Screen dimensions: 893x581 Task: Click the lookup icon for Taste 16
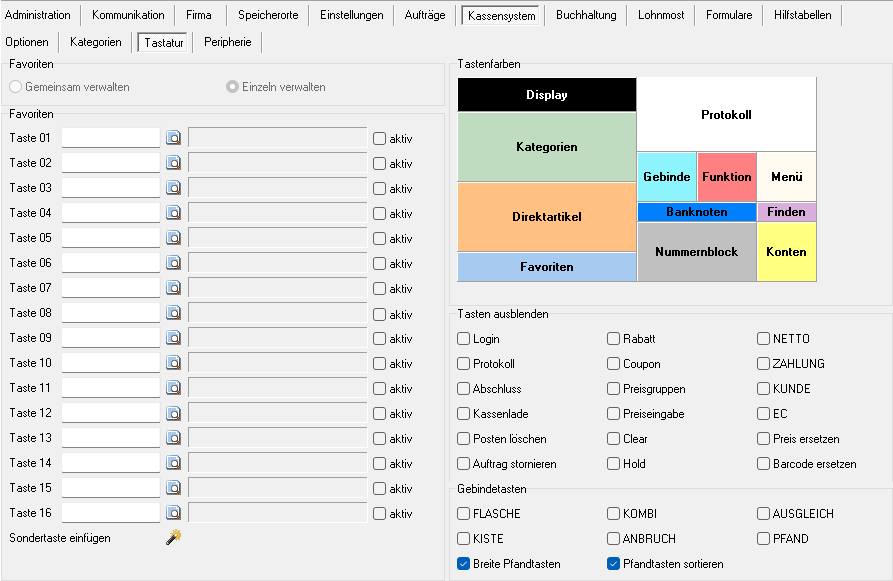pos(173,513)
